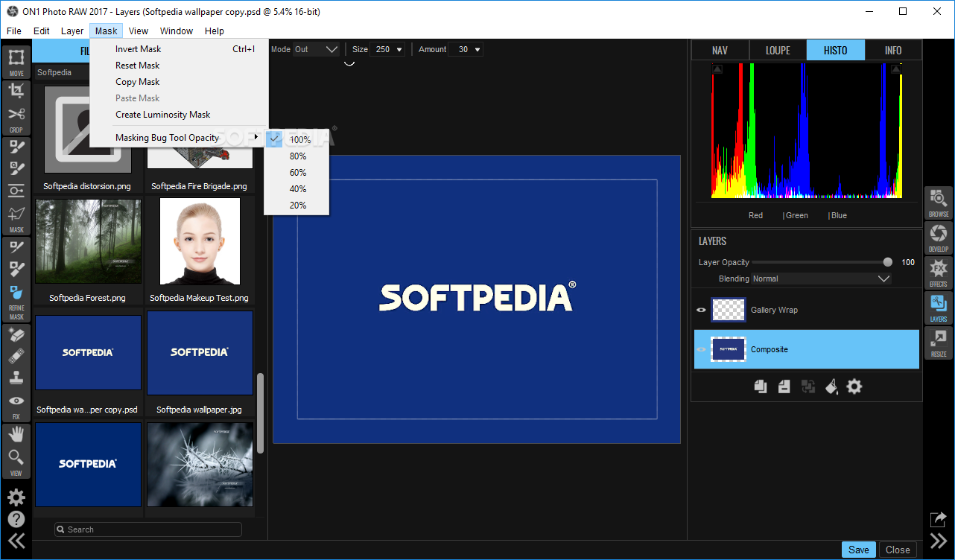Image resolution: width=955 pixels, height=560 pixels.
Task: Choose 20% Masking Bug opacity
Action: tap(296, 205)
